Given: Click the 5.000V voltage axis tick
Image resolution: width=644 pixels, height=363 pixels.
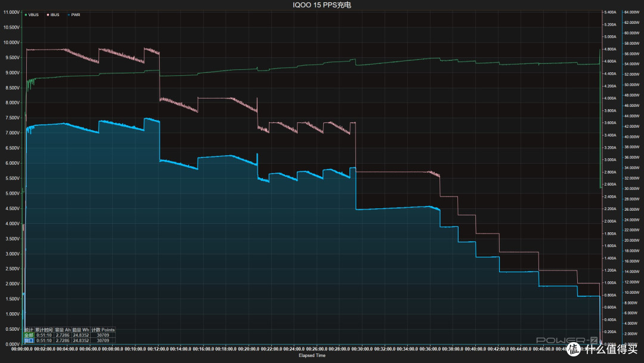Looking at the screenshot, I should 13,193.
